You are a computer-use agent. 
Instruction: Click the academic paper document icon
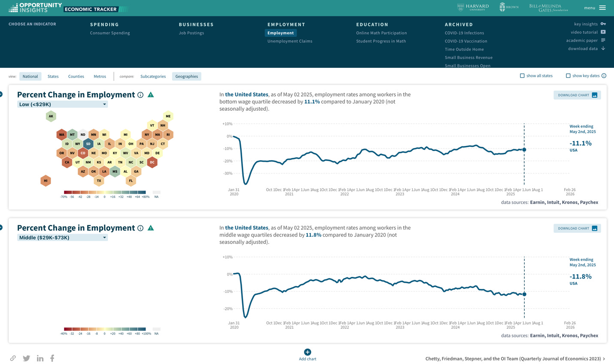[603, 40]
